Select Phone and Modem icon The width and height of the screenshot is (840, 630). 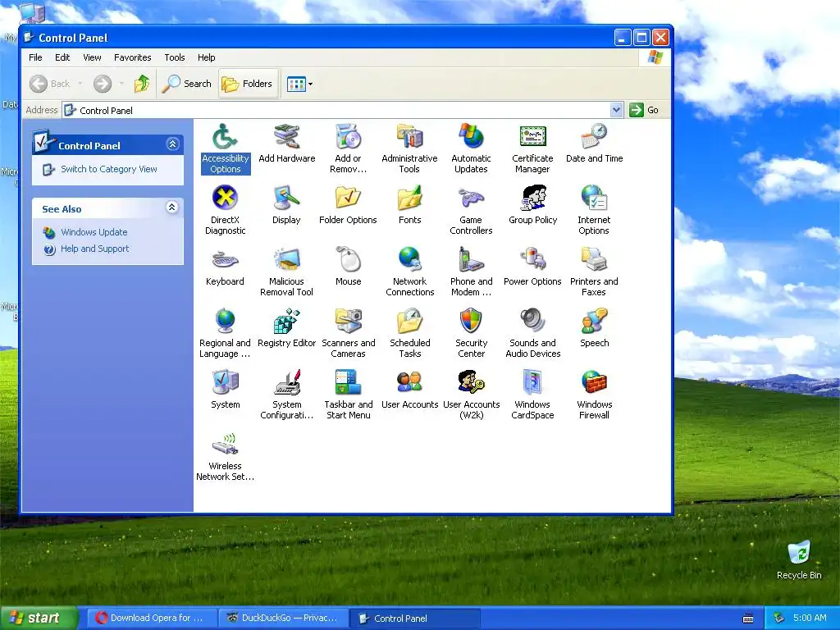[472, 272]
